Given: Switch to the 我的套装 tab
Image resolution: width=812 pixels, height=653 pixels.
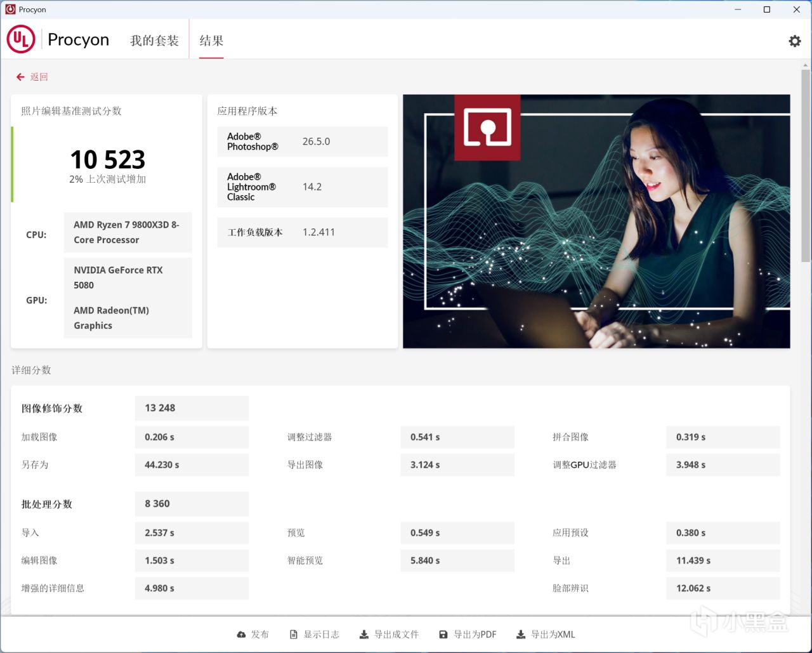Looking at the screenshot, I should [x=154, y=41].
